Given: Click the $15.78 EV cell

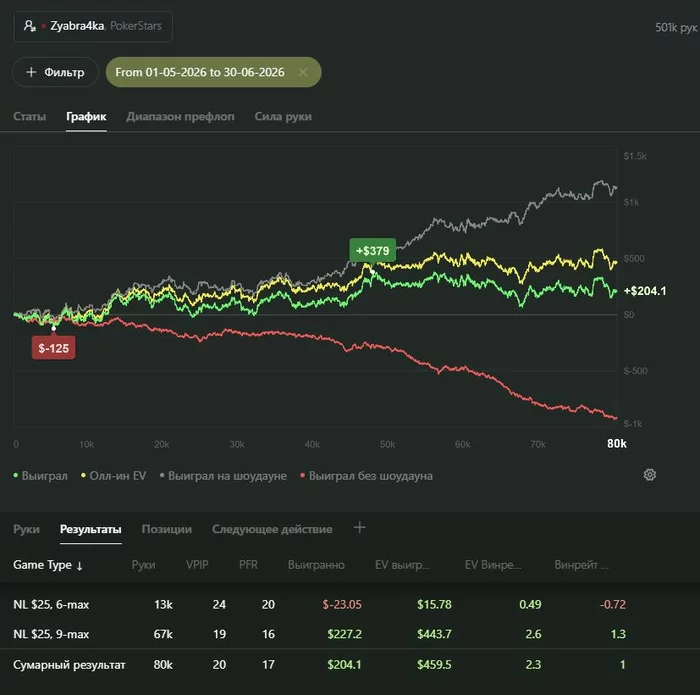Looking at the screenshot, I should [434, 604].
